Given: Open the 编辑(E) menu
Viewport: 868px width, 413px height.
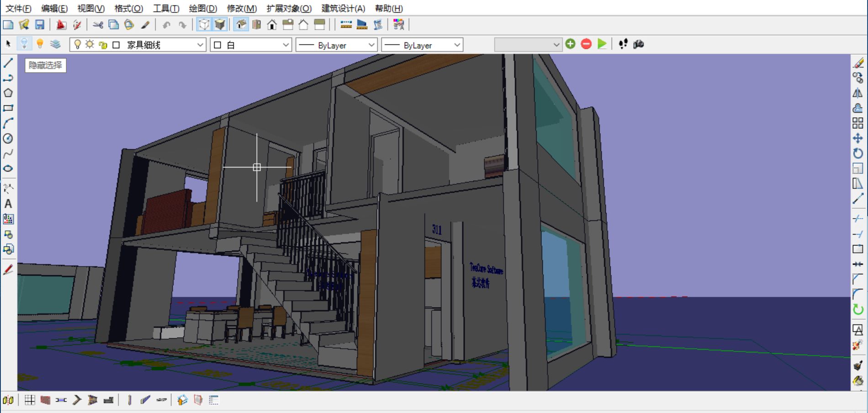Looking at the screenshot, I should (54, 8).
